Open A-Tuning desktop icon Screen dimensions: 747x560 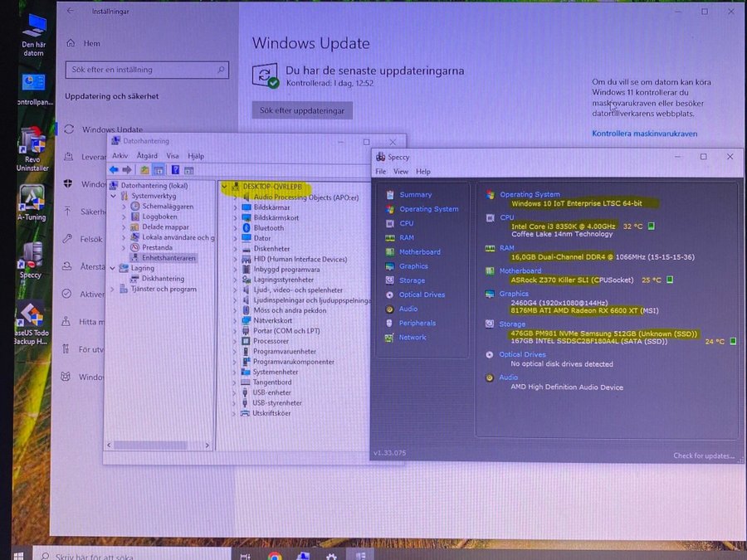point(32,203)
